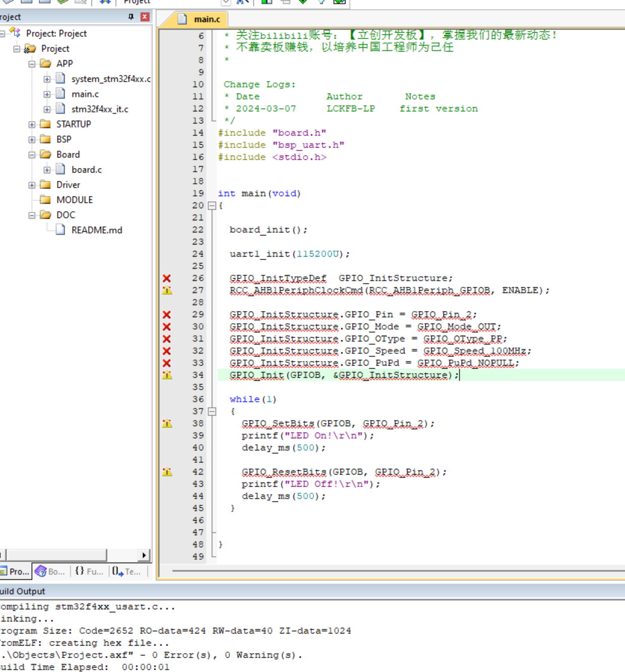Pin the Project panel with pushpin icon
The height and width of the screenshot is (672, 625).
131,17
